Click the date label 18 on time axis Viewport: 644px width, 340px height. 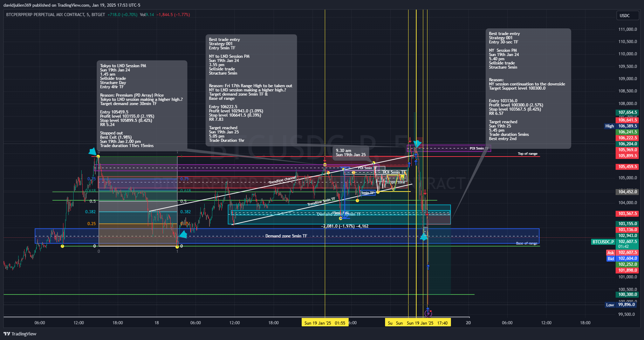click(x=157, y=323)
